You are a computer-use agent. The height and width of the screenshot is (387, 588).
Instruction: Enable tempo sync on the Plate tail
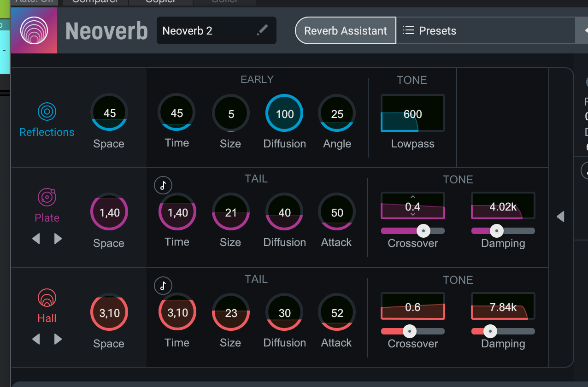tap(163, 185)
